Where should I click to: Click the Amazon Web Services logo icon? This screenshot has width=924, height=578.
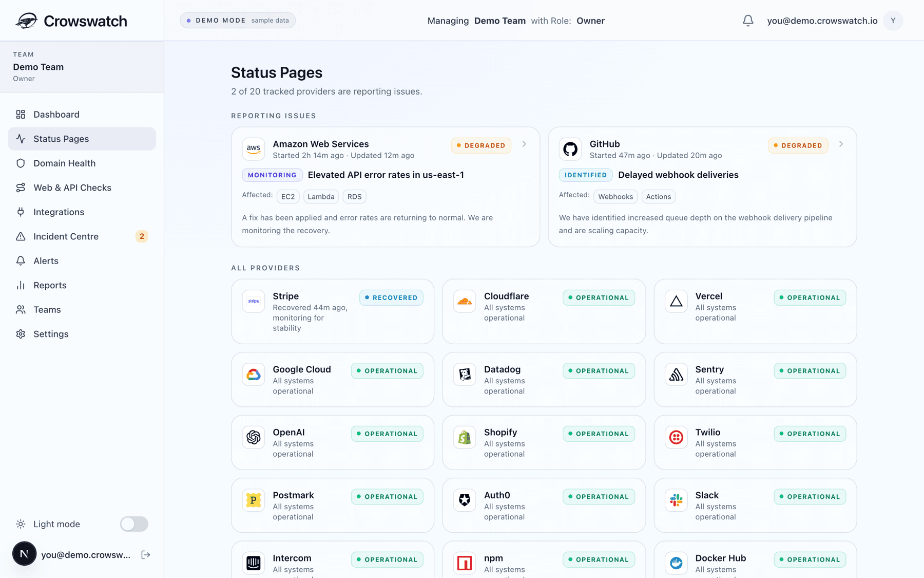(x=254, y=149)
